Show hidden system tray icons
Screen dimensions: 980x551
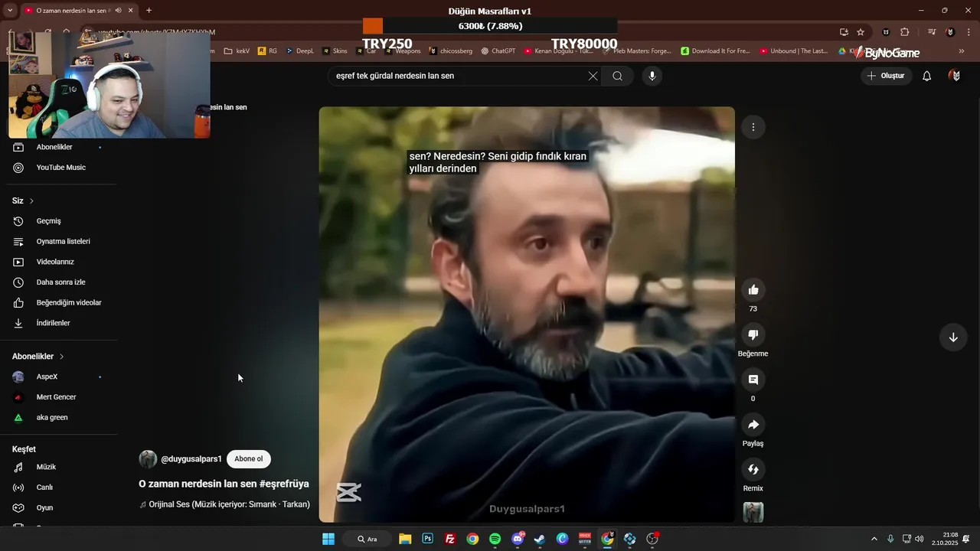coord(874,539)
